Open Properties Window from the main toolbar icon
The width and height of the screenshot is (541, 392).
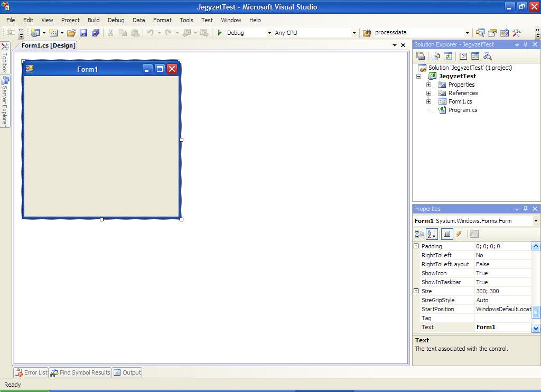[492, 33]
